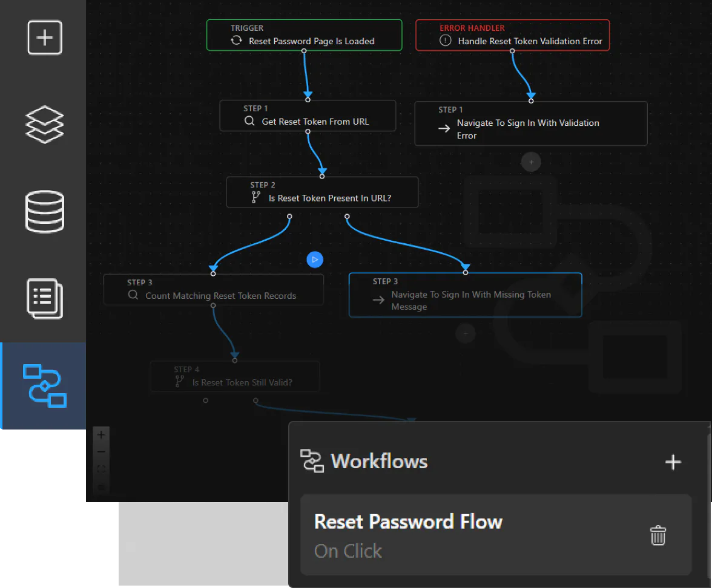
Task: Select Step 3 Navigate To Sign In With Missing Token
Action: pos(466,295)
